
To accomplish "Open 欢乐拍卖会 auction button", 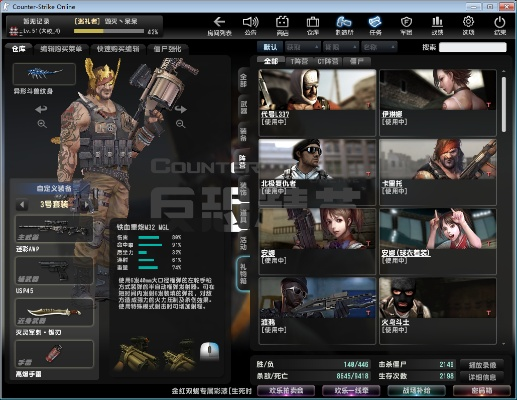I will pyautogui.click(x=286, y=390).
